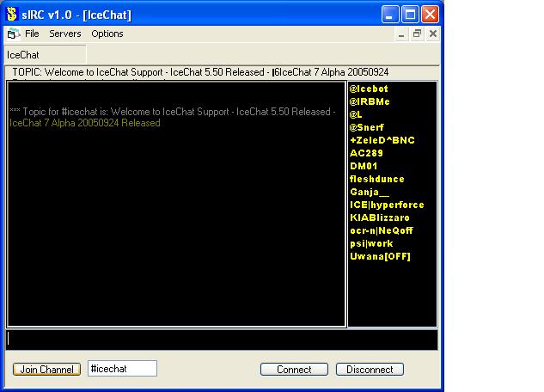Focus the #icechat channel name field

[x=122, y=369]
